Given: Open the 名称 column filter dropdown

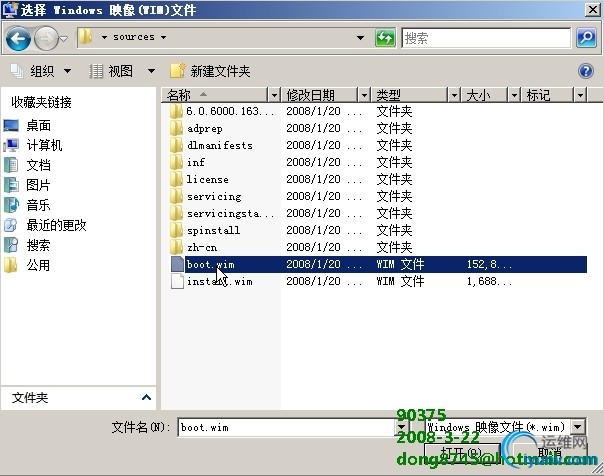Looking at the screenshot, I should point(274,95).
